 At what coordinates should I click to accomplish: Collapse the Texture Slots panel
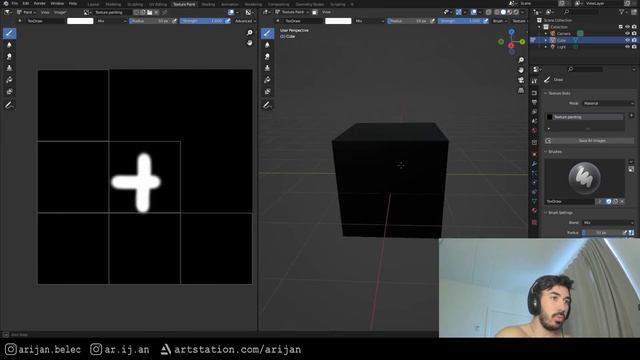click(546, 93)
